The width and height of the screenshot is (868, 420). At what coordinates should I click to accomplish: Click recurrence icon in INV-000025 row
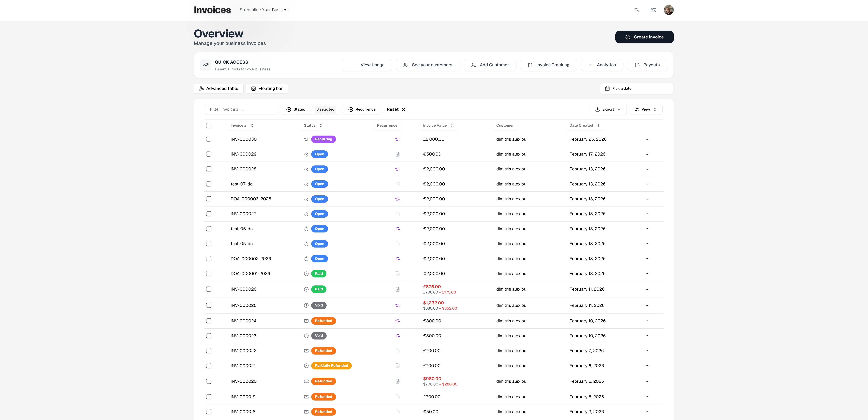coord(397,305)
